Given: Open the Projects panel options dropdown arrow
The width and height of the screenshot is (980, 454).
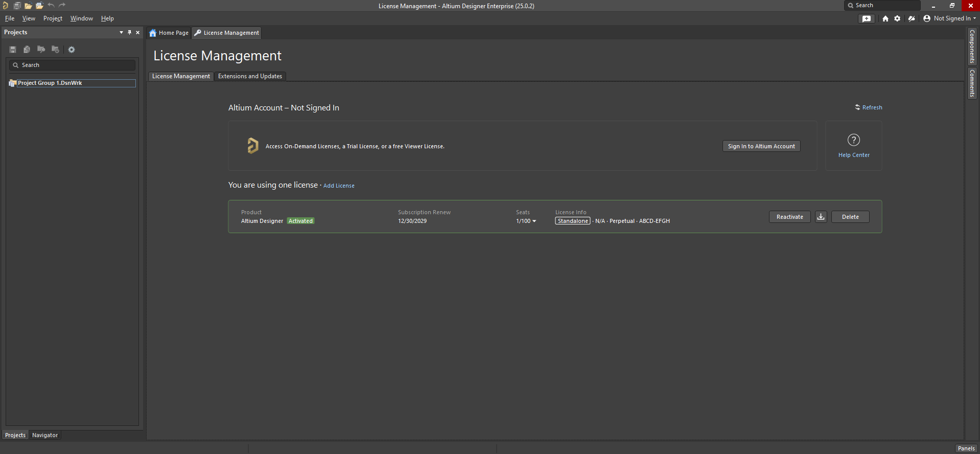Looking at the screenshot, I should (121, 32).
